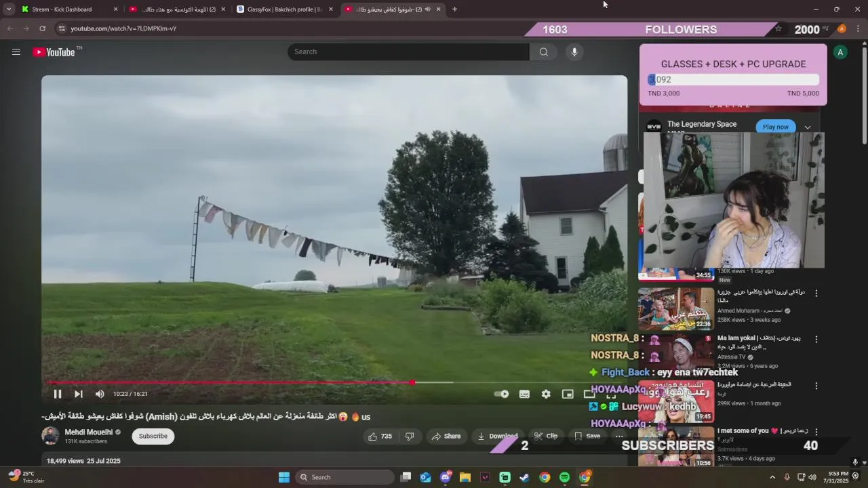Viewport: 868px width, 488px height.
Task: Start voice search with the microphone icon
Action: tap(574, 52)
